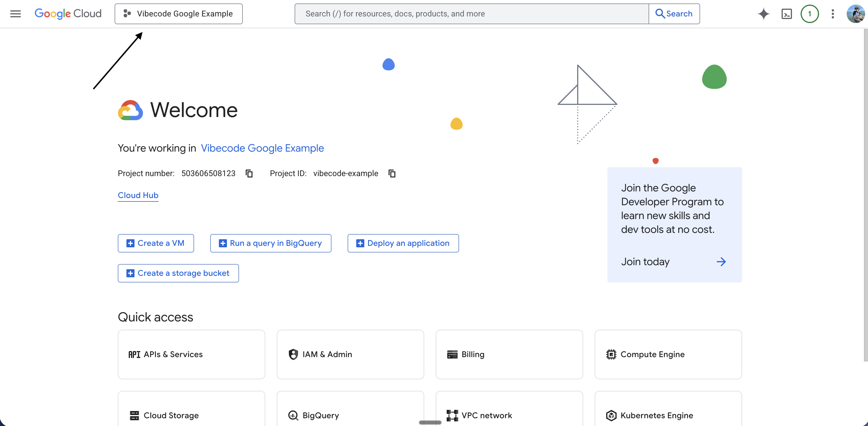Open the IAM & Admin quick access card
Screen dimensions: 868x426
pyautogui.click(x=350, y=355)
